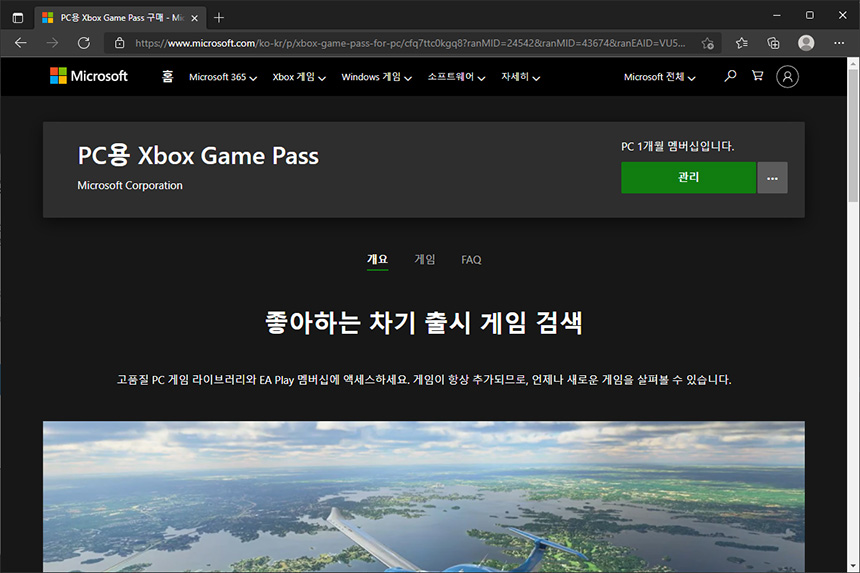Image resolution: width=860 pixels, height=573 pixels.
Task: Open the site search magnifier icon
Action: 730,76
